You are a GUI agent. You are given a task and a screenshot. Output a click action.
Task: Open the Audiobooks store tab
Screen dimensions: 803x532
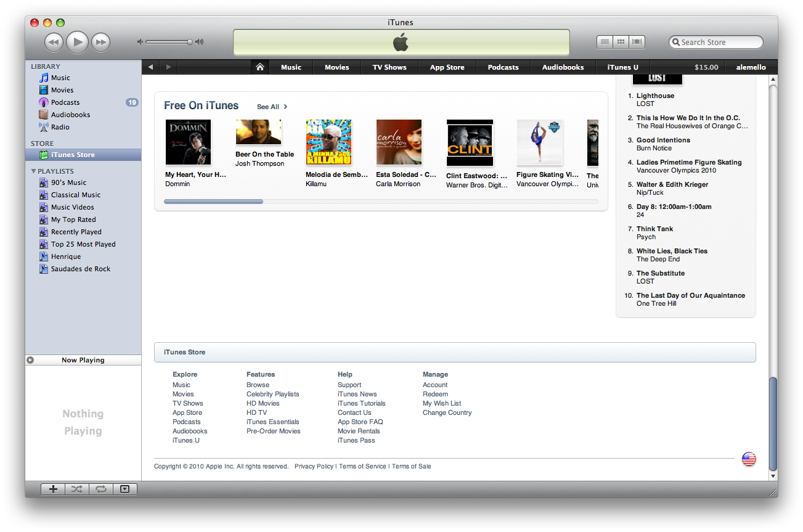click(563, 67)
